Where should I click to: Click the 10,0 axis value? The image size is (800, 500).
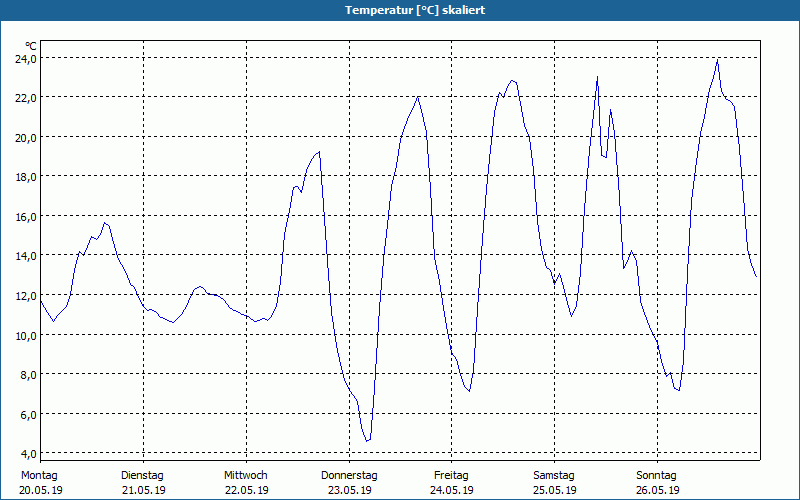coord(26,335)
